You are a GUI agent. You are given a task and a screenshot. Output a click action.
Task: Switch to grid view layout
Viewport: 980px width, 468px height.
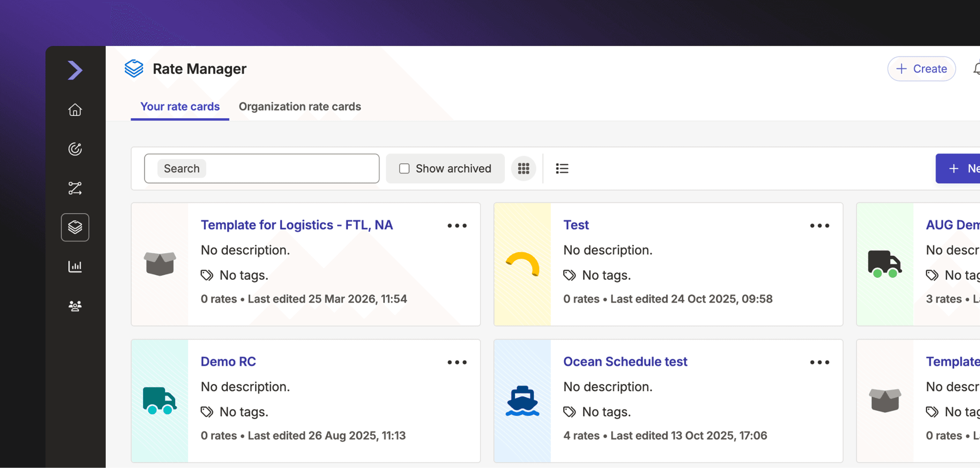click(523, 168)
